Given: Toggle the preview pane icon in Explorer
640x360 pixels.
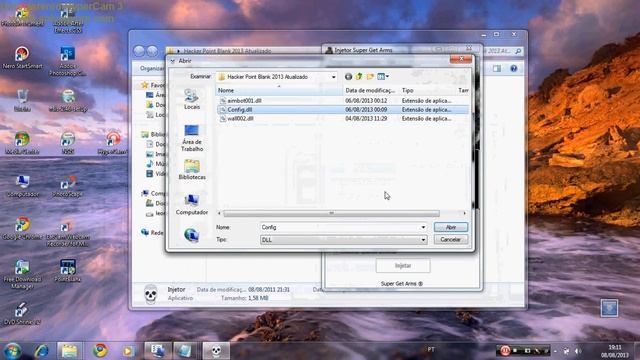Looking at the screenshot, I should (497, 69).
